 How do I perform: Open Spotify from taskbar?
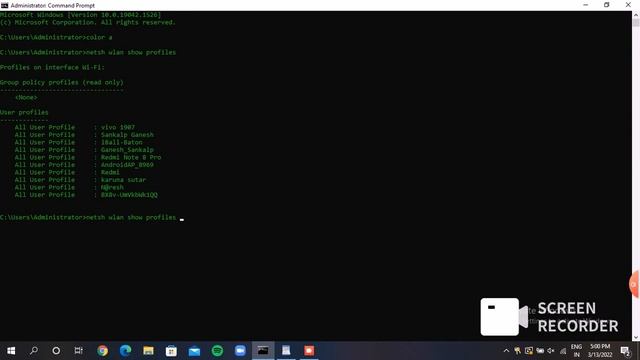click(217, 351)
